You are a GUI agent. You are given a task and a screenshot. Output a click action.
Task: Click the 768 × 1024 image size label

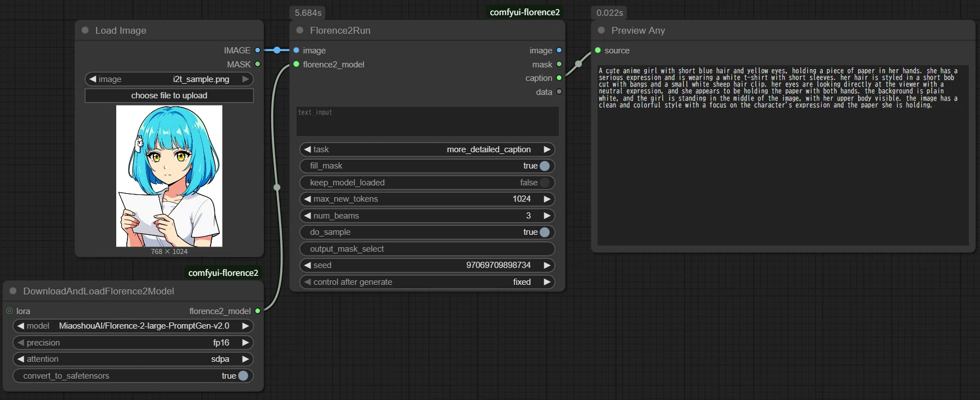coord(169,252)
